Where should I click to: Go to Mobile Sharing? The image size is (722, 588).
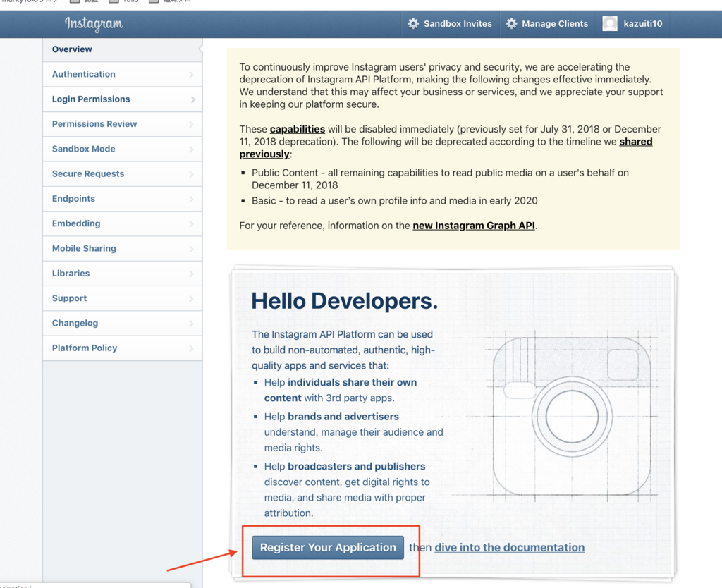[x=123, y=248]
